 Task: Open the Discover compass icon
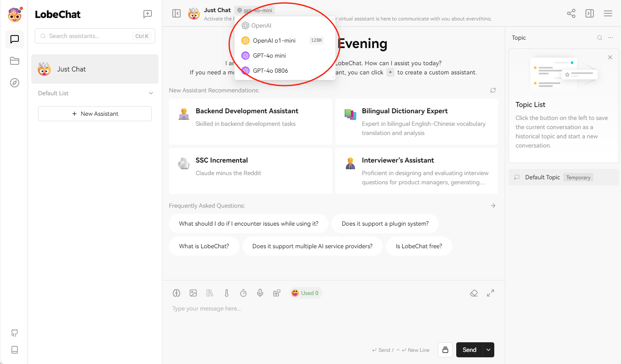tap(15, 83)
